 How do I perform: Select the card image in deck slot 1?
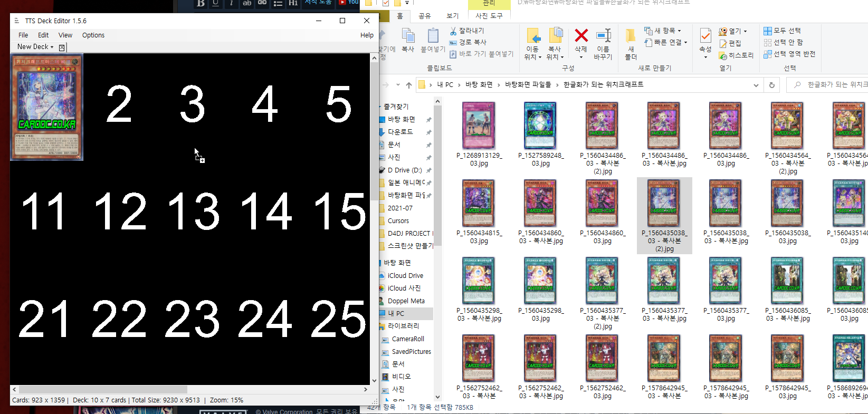(x=46, y=107)
